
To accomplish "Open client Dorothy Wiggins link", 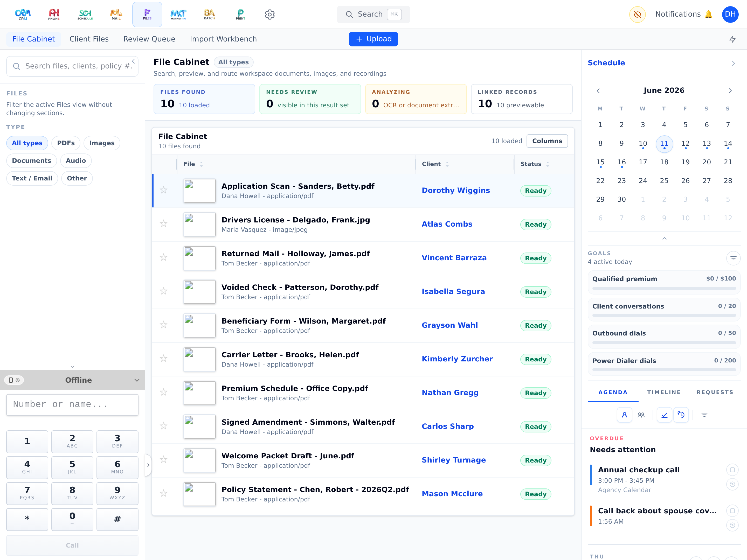I will pyautogui.click(x=455, y=190).
